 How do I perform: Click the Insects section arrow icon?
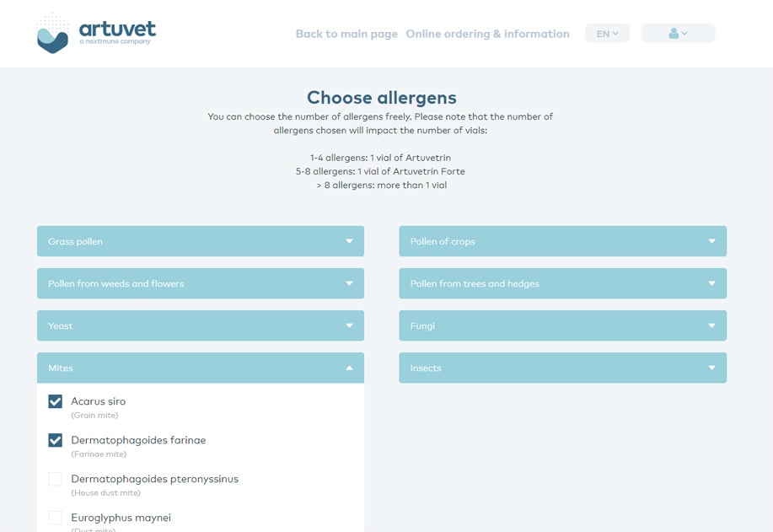(711, 368)
